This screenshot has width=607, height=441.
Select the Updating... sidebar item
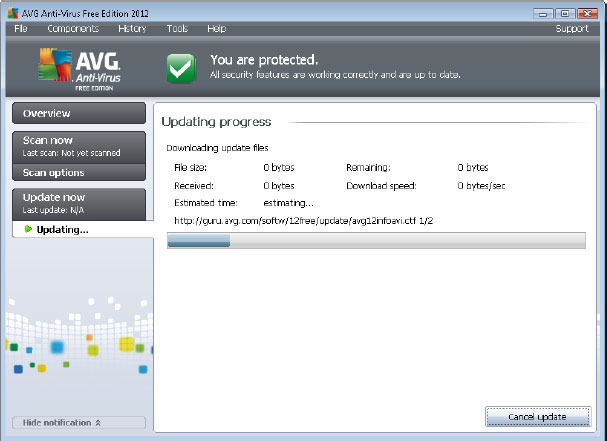[83, 229]
